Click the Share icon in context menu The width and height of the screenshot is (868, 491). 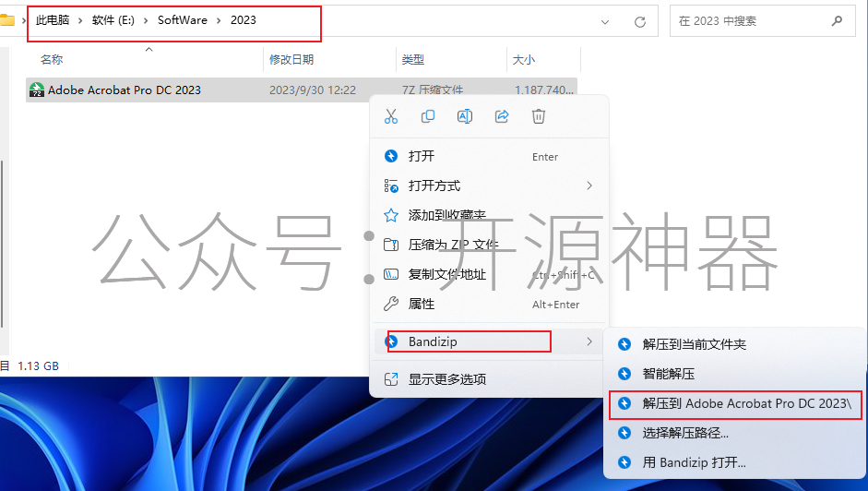(x=502, y=116)
